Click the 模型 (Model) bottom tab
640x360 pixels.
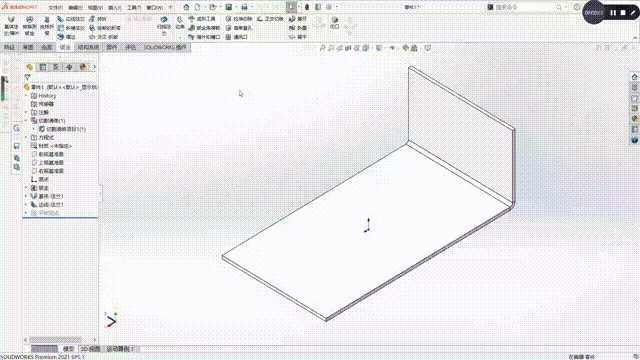point(68,349)
